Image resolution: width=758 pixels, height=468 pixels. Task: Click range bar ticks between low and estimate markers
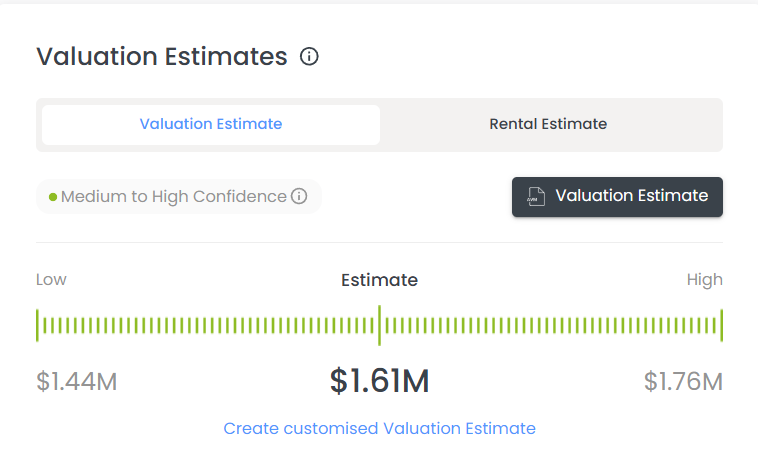(x=208, y=326)
